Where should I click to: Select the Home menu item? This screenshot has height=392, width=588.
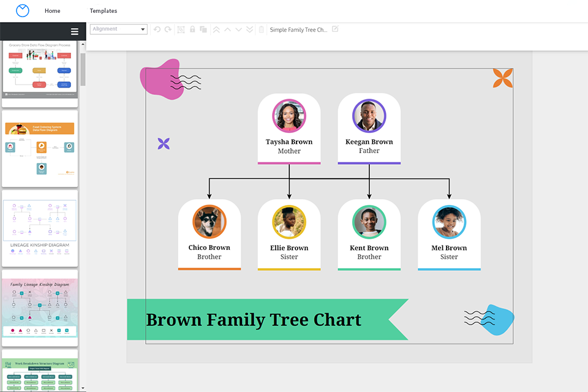[x=52, y=10]
